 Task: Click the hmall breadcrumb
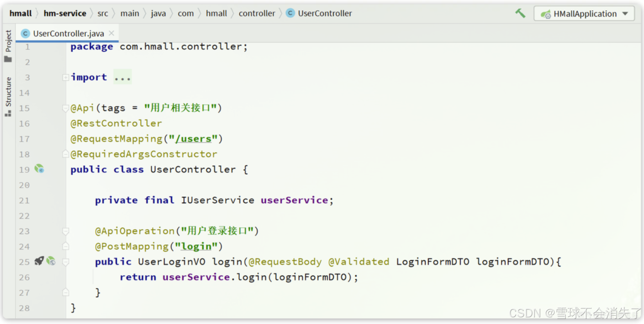20,13
